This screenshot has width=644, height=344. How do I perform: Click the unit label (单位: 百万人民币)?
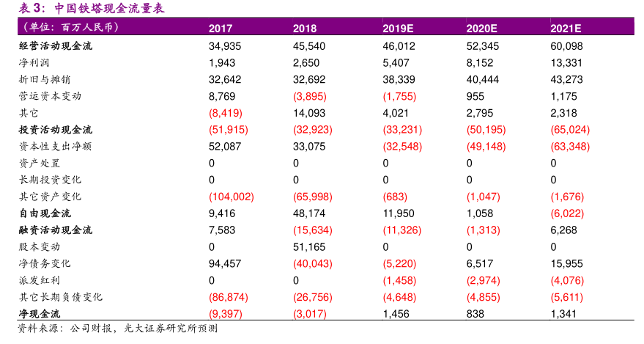(x=70, y=28)
